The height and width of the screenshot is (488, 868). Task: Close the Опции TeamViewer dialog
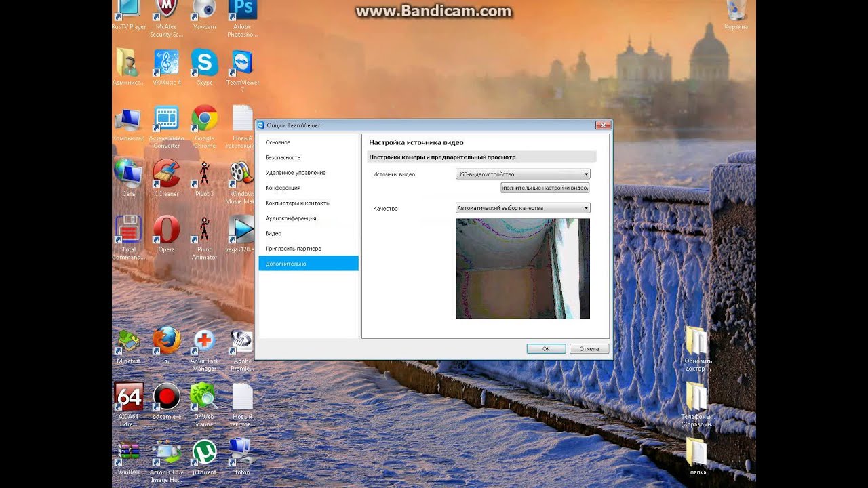pyautogui.click(x=603, y=125)
